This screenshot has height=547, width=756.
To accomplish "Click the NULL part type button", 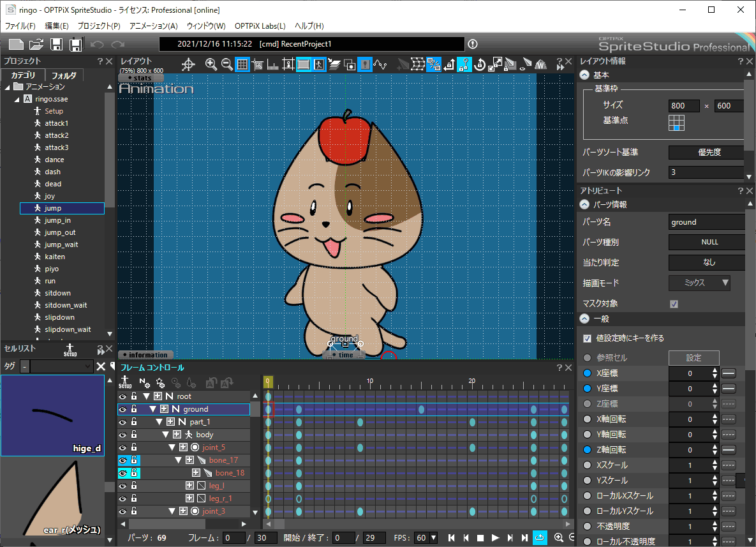I will tap(706, 242).
